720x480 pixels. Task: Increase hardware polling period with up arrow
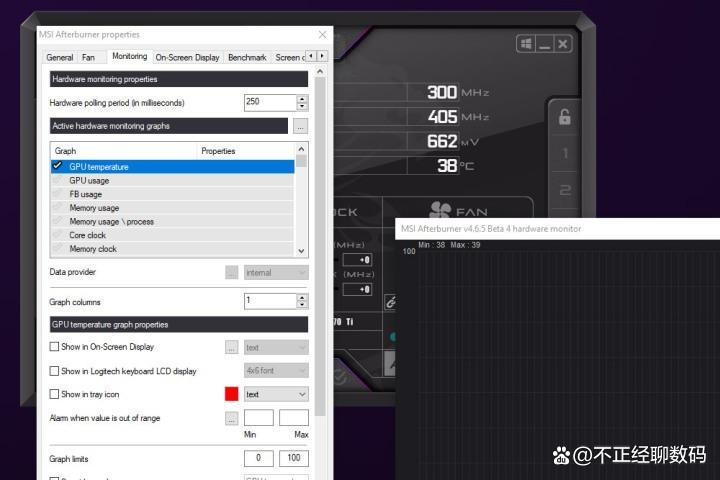pyautogui.click(x=302, y=98)
